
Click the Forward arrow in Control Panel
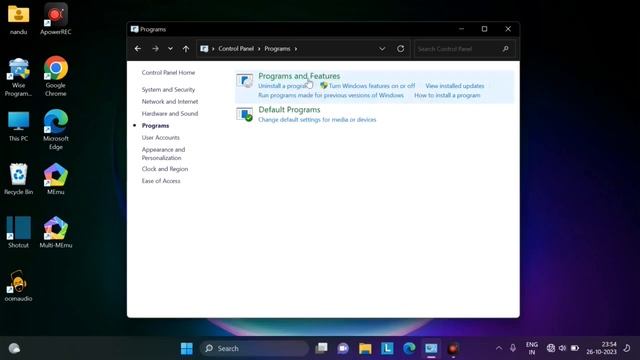click(155, 49)
